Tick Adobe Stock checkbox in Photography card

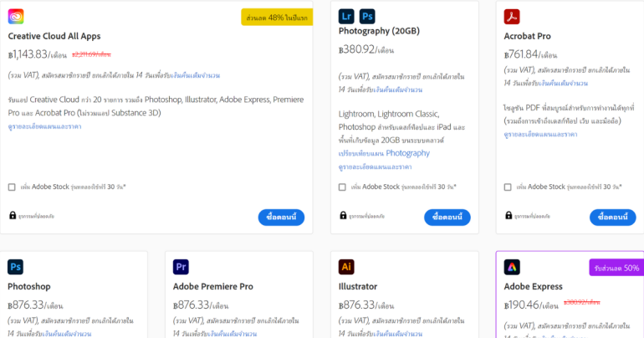pos(342,187)
